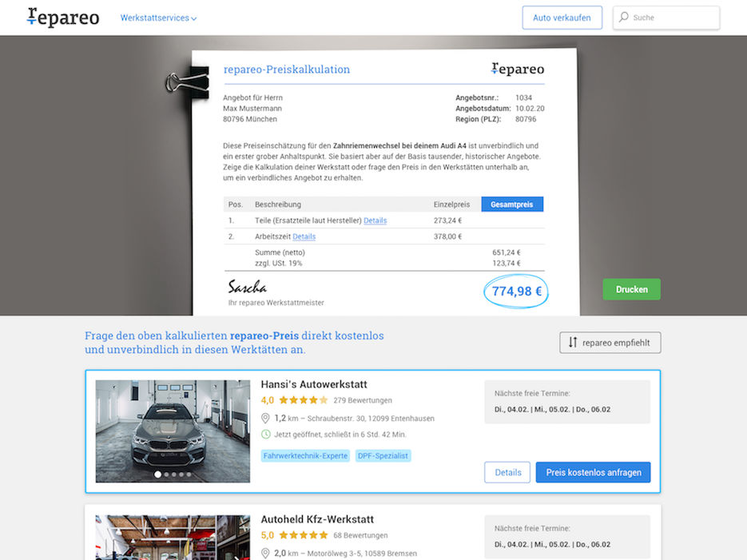Click star rating of Autoheld Kfz-Werkstatt
Viewport: 747px width, 560px height.
tap(304, 535)
